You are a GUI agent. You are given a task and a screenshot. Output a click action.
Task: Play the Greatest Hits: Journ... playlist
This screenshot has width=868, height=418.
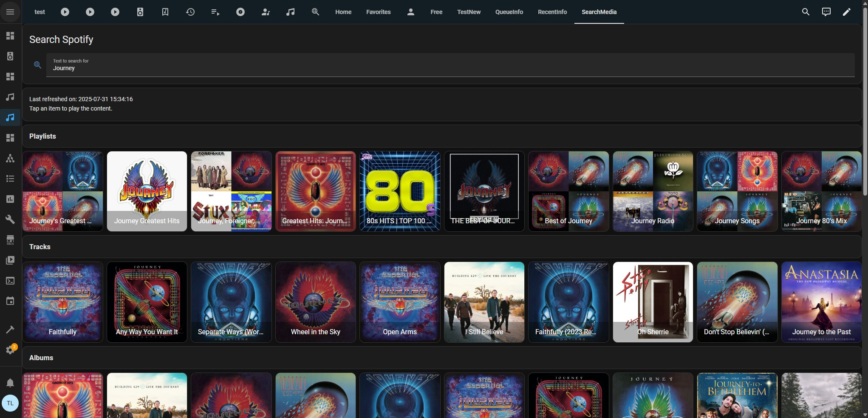click(316, 191)
